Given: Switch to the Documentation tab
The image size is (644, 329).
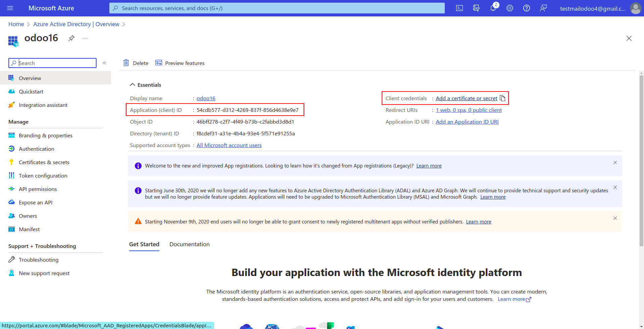Looking at the screenshot, I should tap(189, 244).
